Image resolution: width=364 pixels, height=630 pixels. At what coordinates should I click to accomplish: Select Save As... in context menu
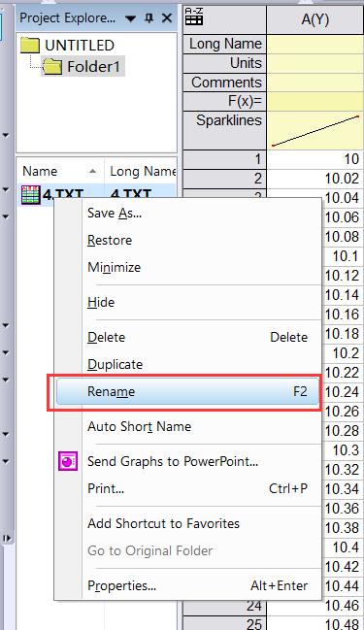(x=115, y=213)
